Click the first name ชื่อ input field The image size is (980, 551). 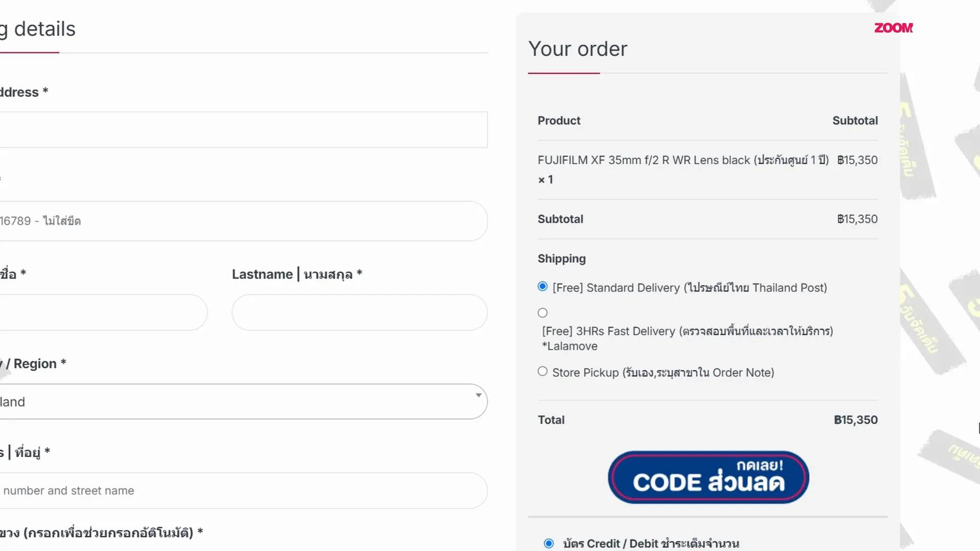pyautogui.click(x=103, y=312)
